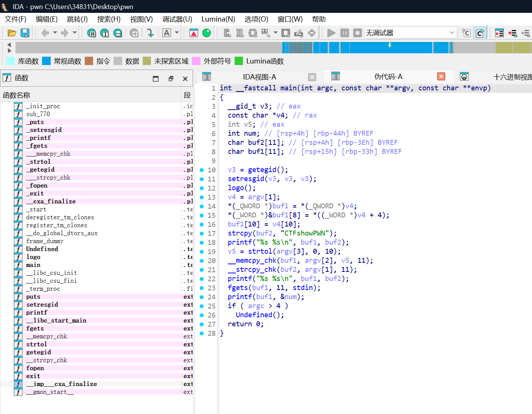Close the 伪代码-A tab
The width and height of the screenshot is (532, 414).
click(441, 76)
